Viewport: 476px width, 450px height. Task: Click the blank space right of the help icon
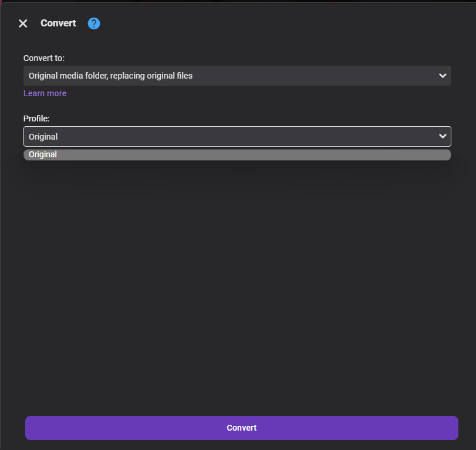coord(264,23)
